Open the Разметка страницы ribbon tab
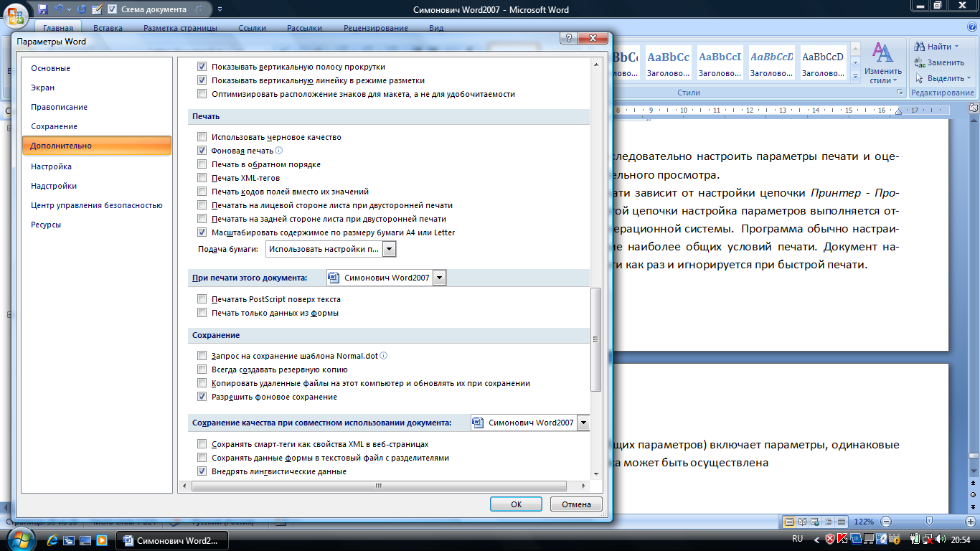 [x=180, y=29]
